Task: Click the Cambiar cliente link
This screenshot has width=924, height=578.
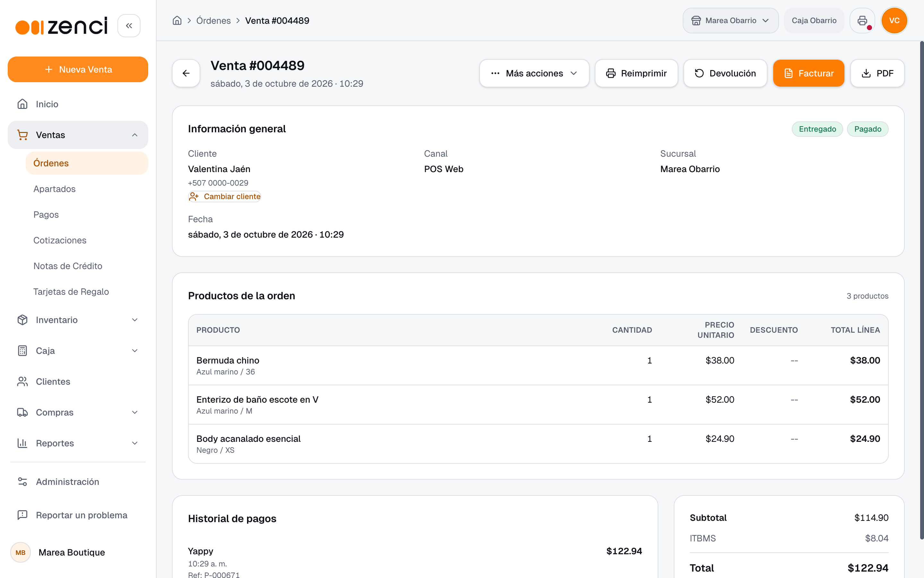Action: (225, 197)
